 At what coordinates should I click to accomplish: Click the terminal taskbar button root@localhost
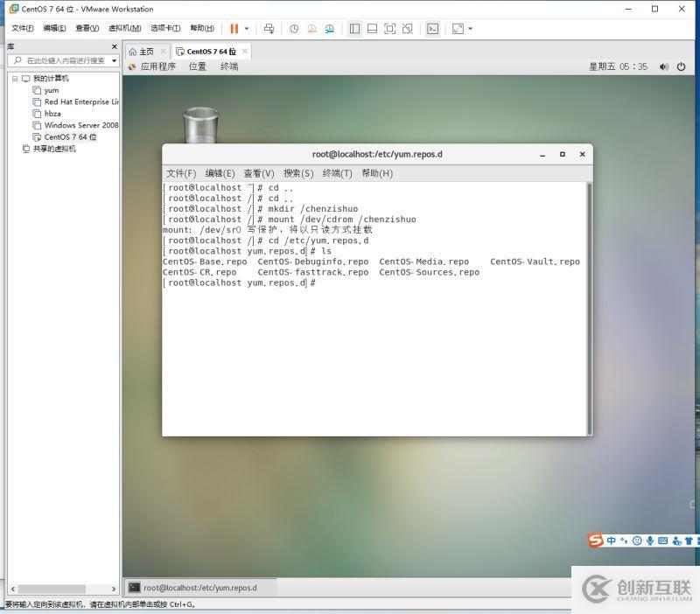[x=200, y=588]
